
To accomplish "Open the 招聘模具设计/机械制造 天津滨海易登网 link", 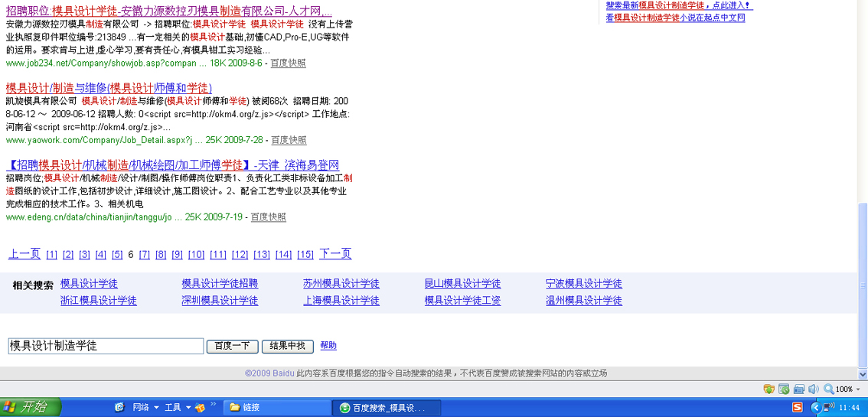I will (173, 165).
